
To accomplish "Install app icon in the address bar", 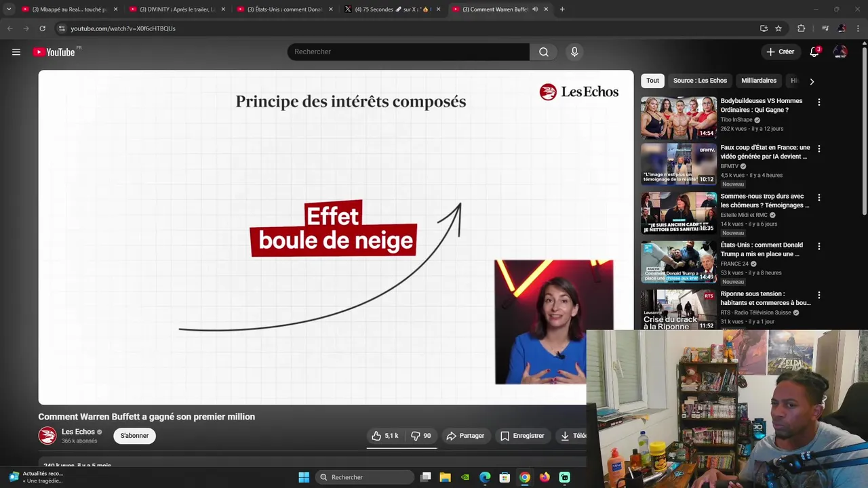I will tap(764, 28).
